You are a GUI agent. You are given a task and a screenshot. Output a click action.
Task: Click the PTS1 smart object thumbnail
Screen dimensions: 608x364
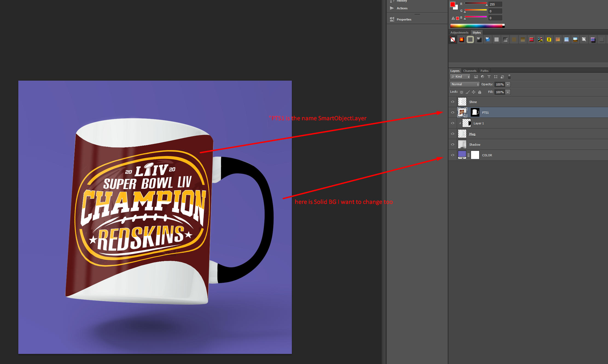(x=462, y=112)
